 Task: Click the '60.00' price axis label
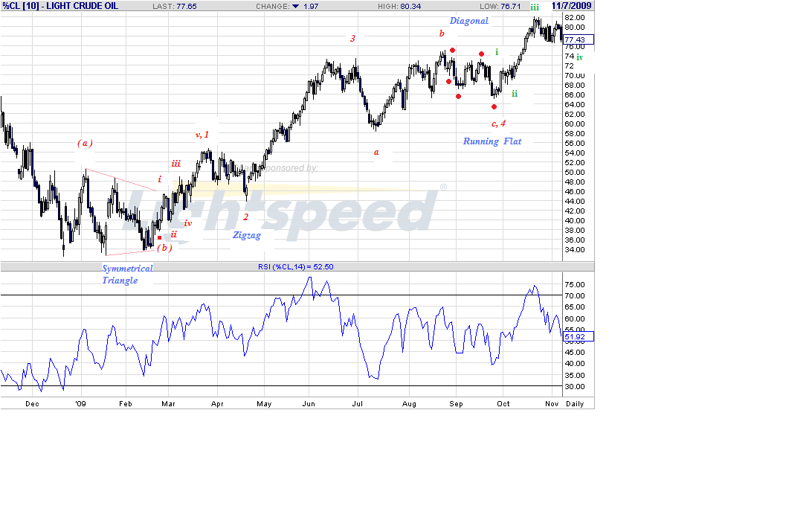[x=575, y=124]
